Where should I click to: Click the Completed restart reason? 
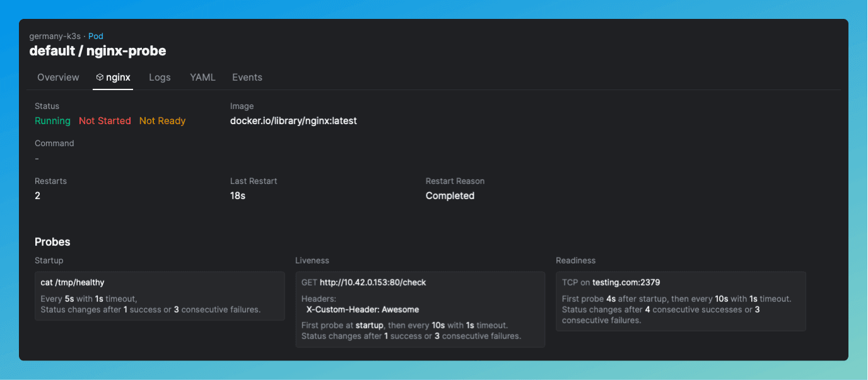[x=450, y=196]
